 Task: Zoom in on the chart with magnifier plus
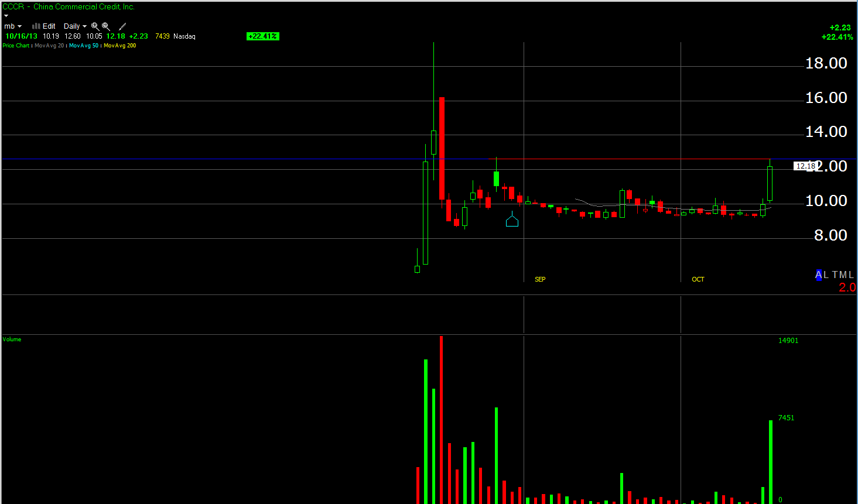point(95,26)
